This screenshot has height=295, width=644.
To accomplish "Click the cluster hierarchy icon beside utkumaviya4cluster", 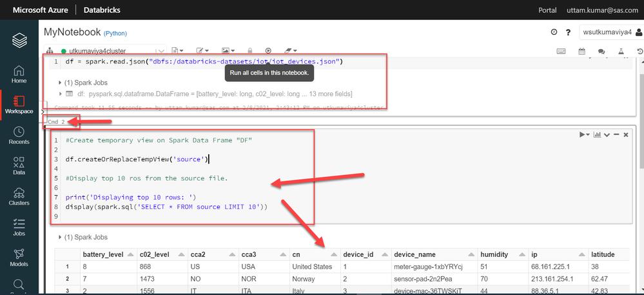I will pos(50,50).
